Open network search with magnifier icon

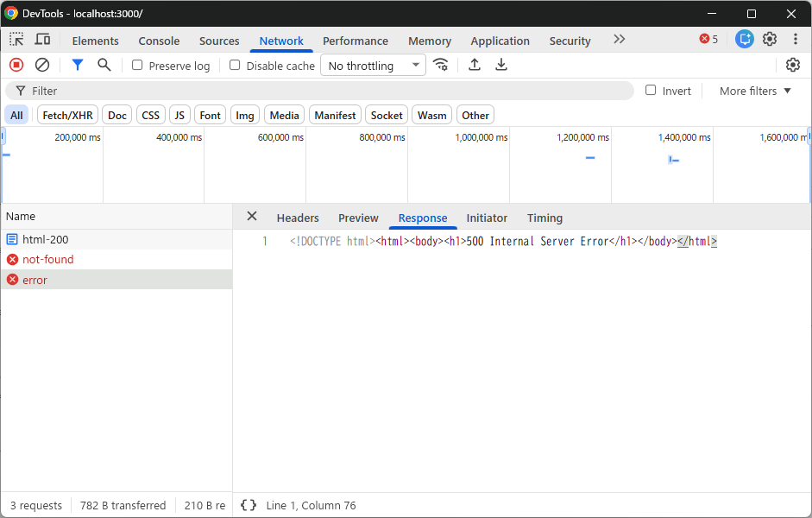point(104,66)
